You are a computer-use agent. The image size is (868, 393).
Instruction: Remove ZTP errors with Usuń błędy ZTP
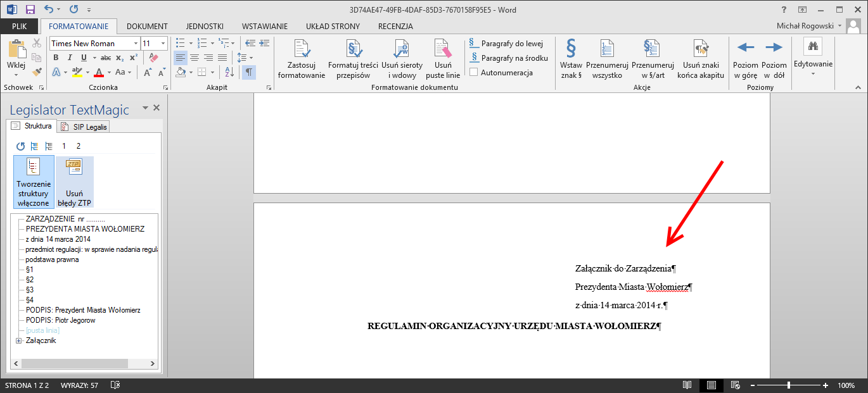[x=75, y=182]
